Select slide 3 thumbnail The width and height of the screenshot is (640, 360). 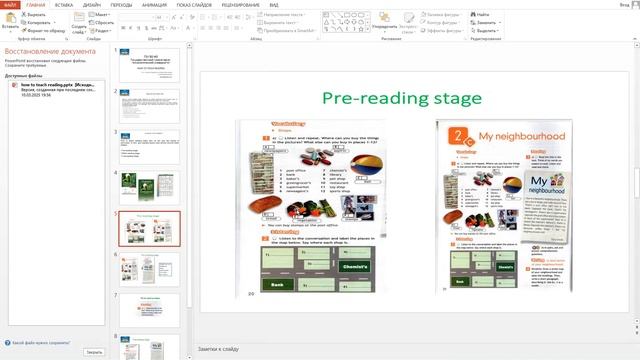click(x=149, y=147)
